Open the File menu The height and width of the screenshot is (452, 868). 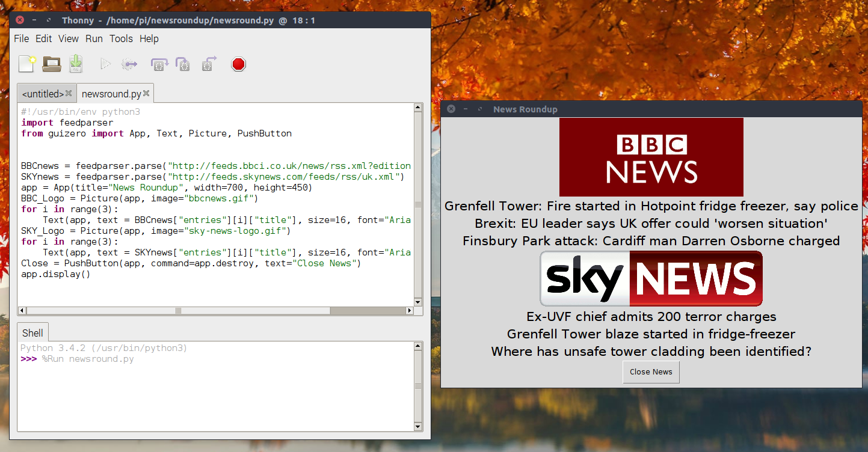(x=21, y=38)
